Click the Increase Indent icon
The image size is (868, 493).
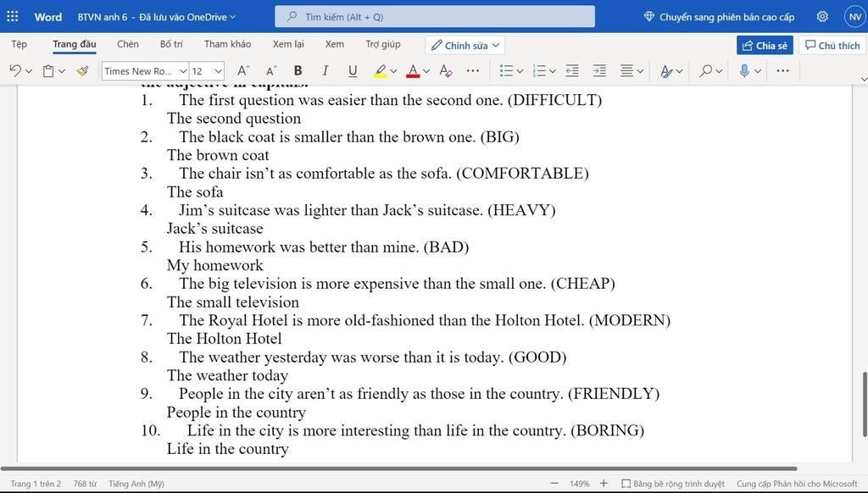[x=599, y=71]
